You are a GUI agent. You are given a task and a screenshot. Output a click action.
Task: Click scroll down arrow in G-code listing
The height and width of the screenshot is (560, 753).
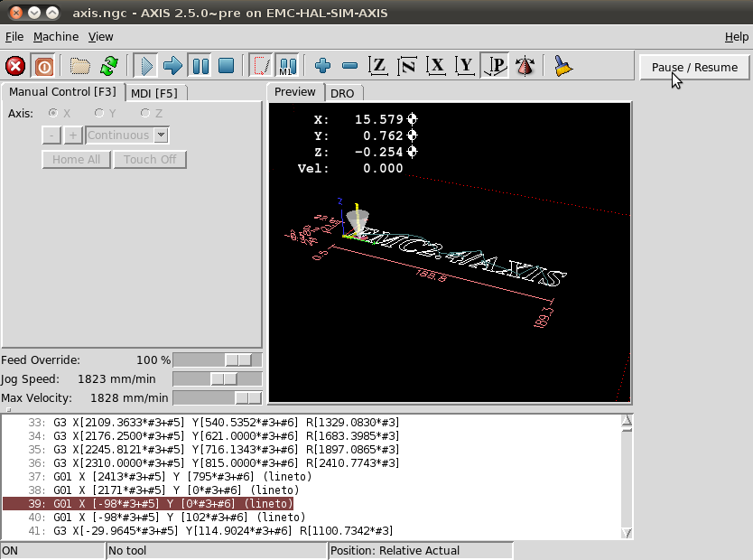pos(627,533)
